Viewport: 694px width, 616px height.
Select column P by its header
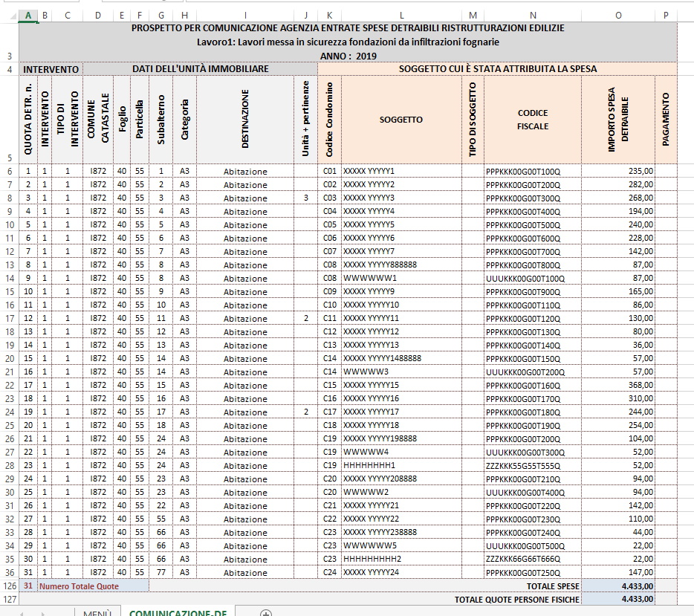666,16
